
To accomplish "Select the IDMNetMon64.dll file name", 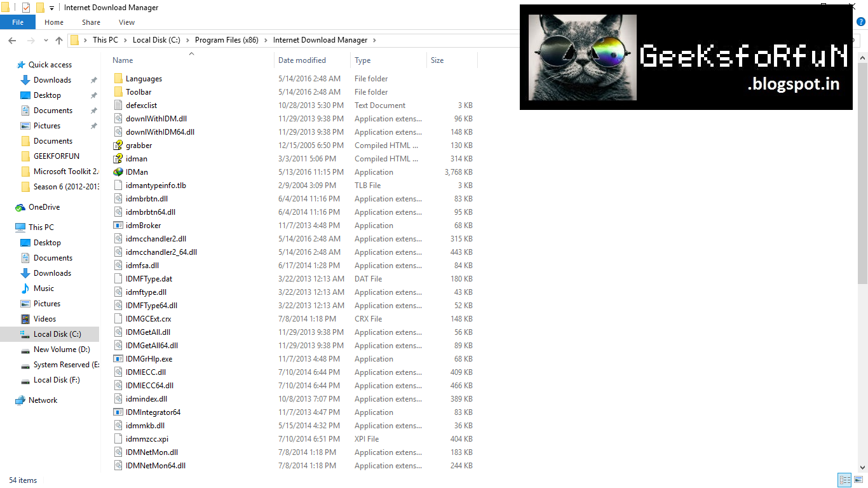I will click(156, 466).
